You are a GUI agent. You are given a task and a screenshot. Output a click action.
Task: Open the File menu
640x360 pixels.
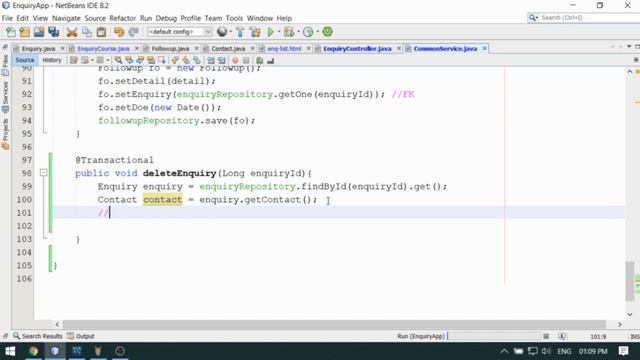click(x=7, y=18)
